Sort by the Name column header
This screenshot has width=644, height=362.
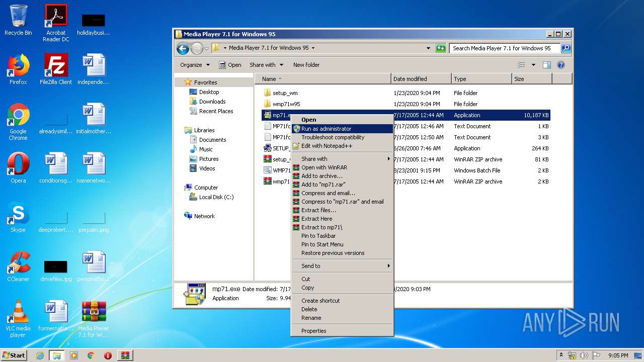pos(323,79)
